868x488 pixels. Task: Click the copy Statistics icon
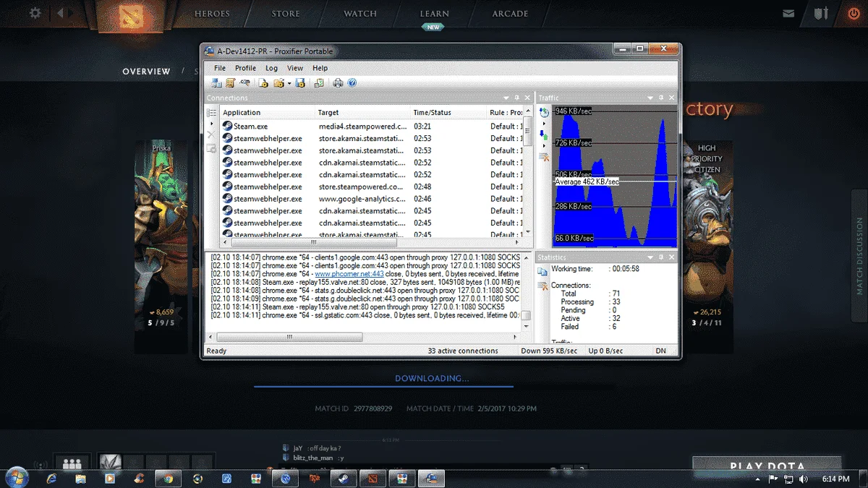[x=542, y=272]
